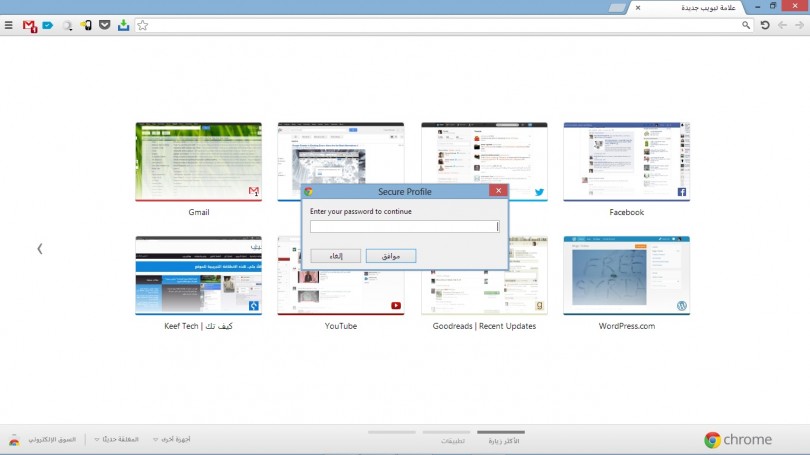Click the Secure Profile password field
This screenshot has width=810, height=455.
pyautogui.click(x=404, y=227)
